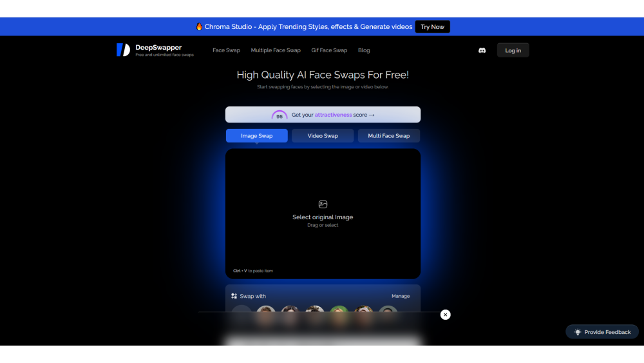Click the DeepSwapper logo icon
The height and width of the screenshot is (363, 644).
[x=123, y=50]
